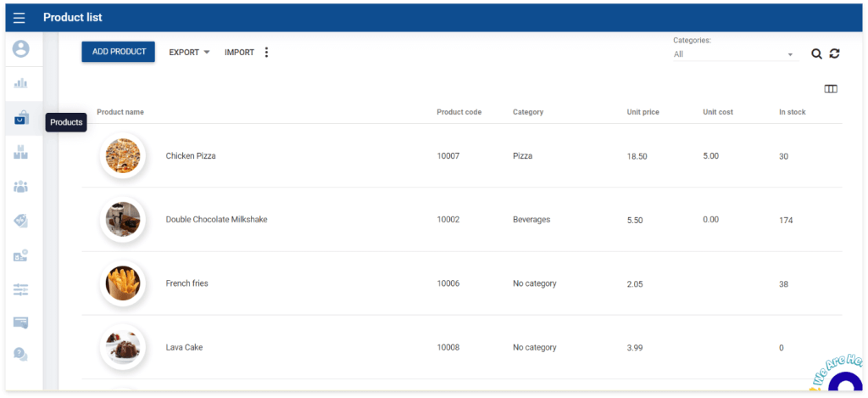The image size is (868, 398).
Task: Sort by Unit price column header
Action: click(x=643, y=112)
